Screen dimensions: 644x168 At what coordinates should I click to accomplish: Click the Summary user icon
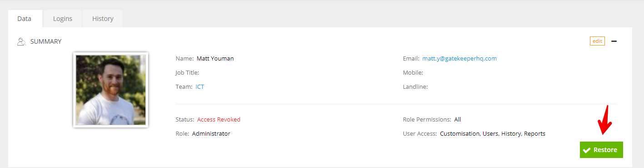tap(21, 41)
